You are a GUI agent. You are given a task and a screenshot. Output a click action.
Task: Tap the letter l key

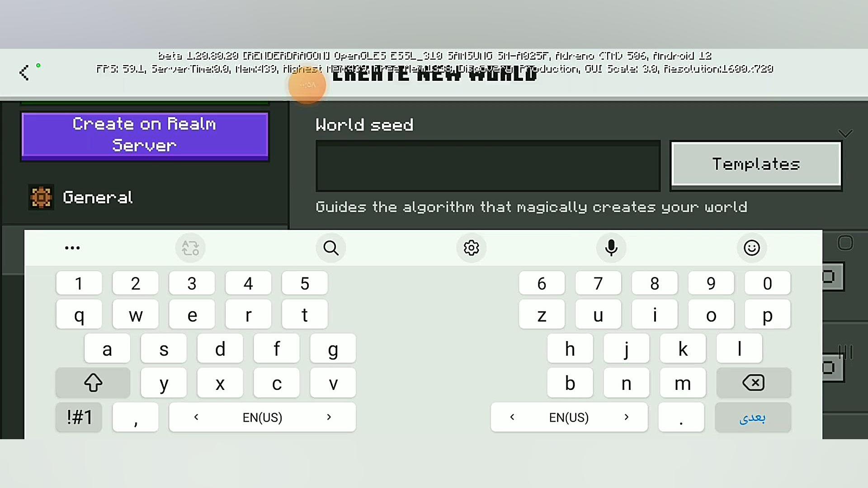coord(739,348)
